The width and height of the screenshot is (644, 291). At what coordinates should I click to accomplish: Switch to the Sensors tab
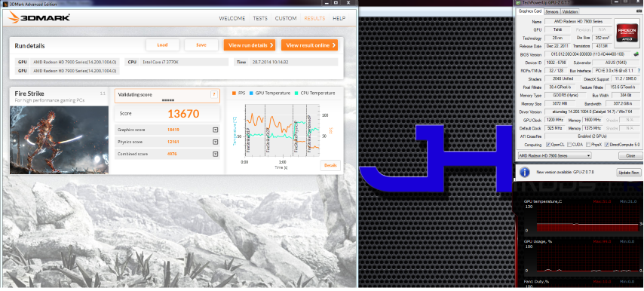pos(551,11)
